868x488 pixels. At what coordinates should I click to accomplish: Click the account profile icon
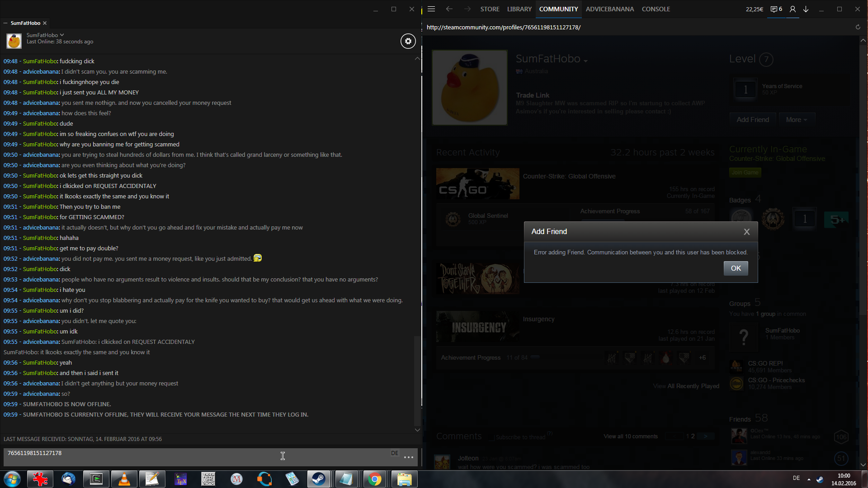coord(793,9)
